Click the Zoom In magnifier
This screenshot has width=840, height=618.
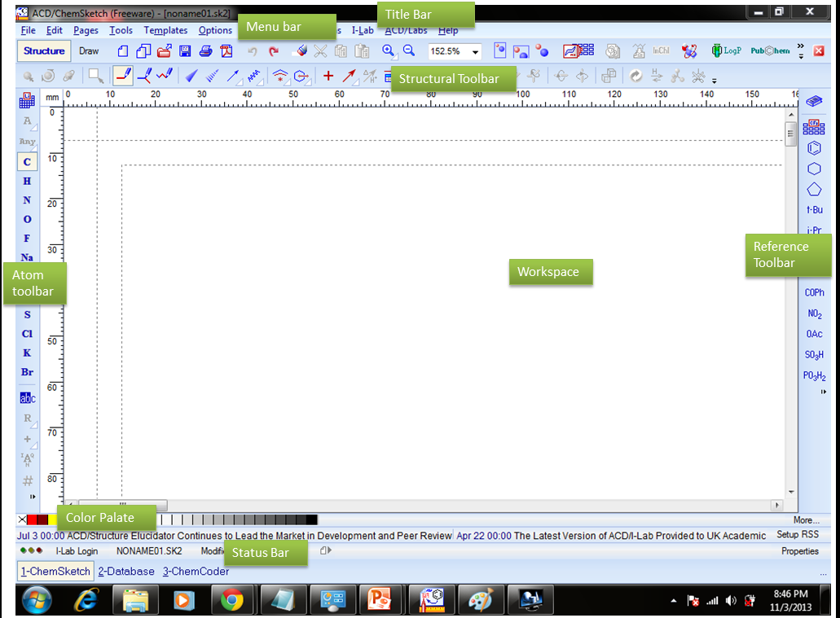point(389,50)
